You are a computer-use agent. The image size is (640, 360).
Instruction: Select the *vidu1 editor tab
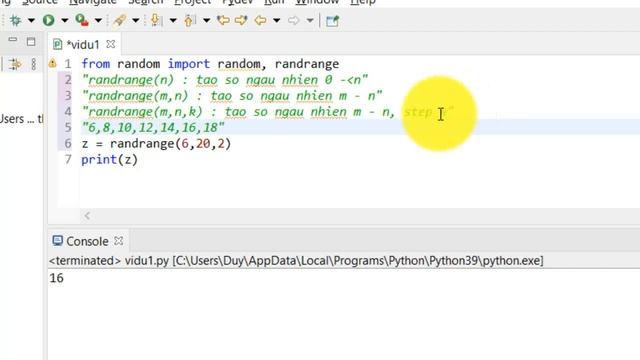tap(83, 44)
